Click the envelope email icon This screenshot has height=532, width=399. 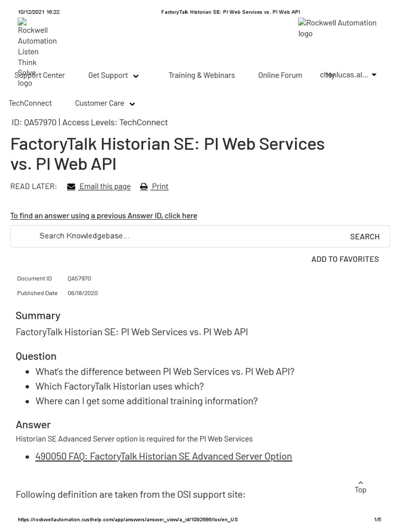tap(71, 187)
